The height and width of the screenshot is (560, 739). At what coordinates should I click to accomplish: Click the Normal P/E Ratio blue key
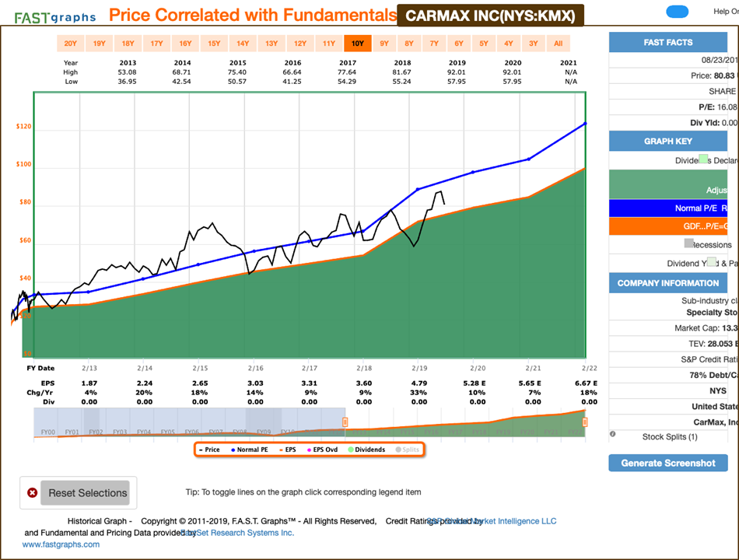pos(668,208)
